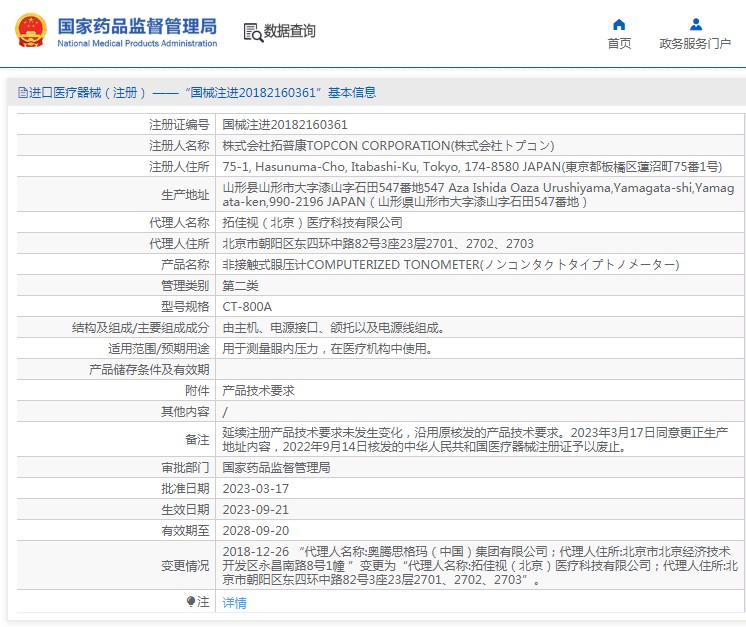Click attachment value 产品技术要求
The image size is (746, 627).
click(x=258, y=391)
